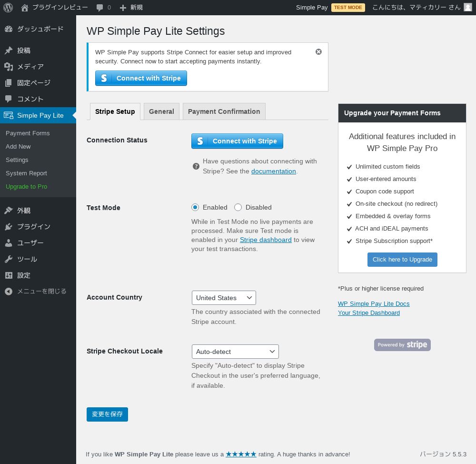Click Connect with Stripe under Connection Status
Image resolution: width=476 pixels, height=464 pixels.
[237, 141]
